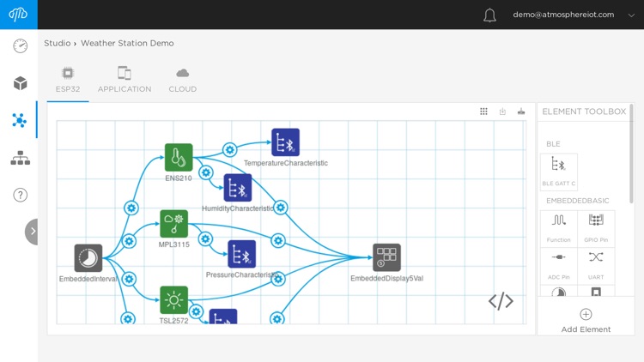Image resolution: width=644 pixels, height=362 pixels.
Task: Select the TSL2572 light sensor element
Action: (x=173, y=300)
